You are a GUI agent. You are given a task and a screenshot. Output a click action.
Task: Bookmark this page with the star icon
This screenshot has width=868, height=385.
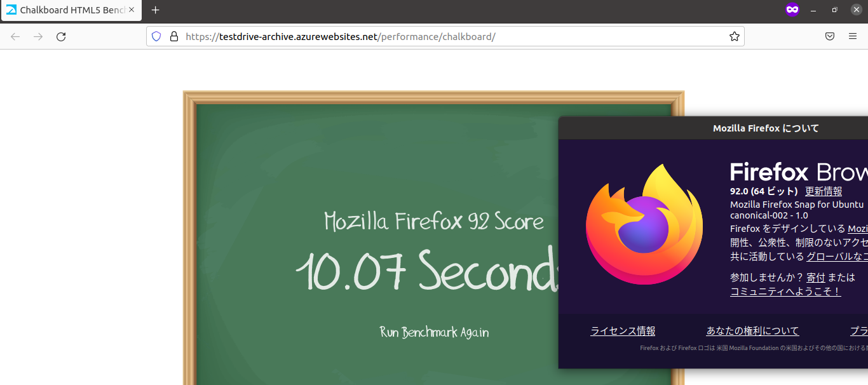pos(735,36)
